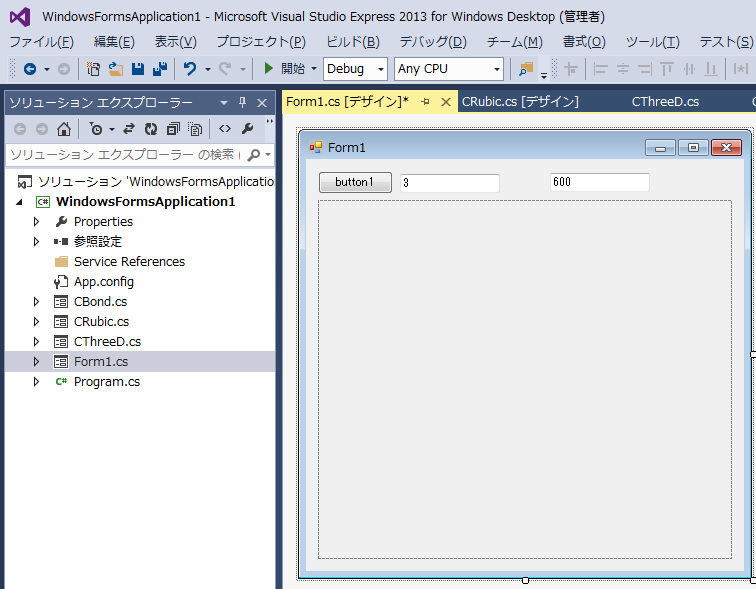Close the Solution Explorer panel
This screenshot has height=589, width=756.
262,103
